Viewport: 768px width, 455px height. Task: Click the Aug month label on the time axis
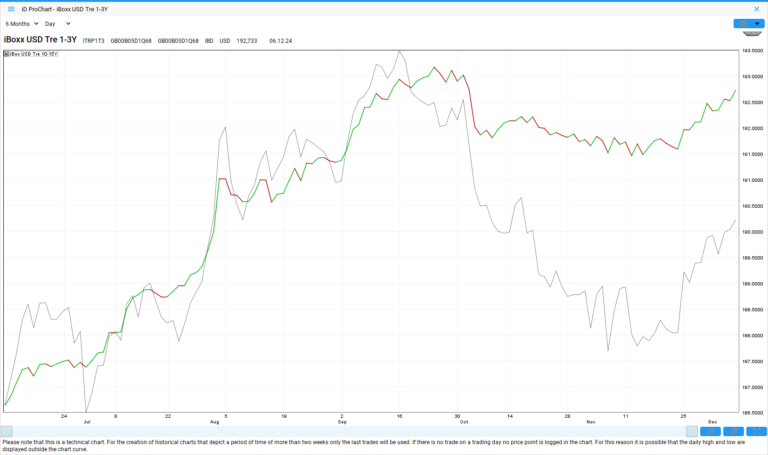[215, 422]
